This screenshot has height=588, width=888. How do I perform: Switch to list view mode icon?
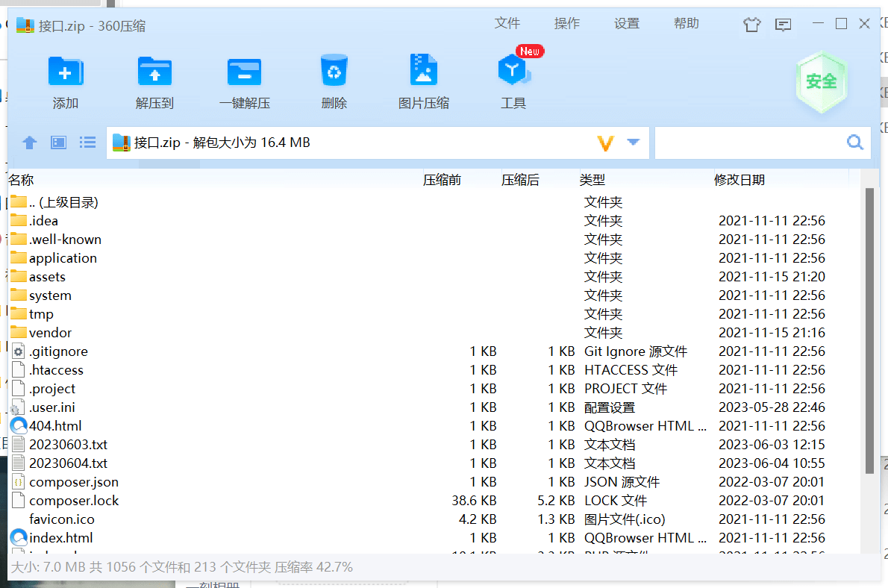pos(88,143)
